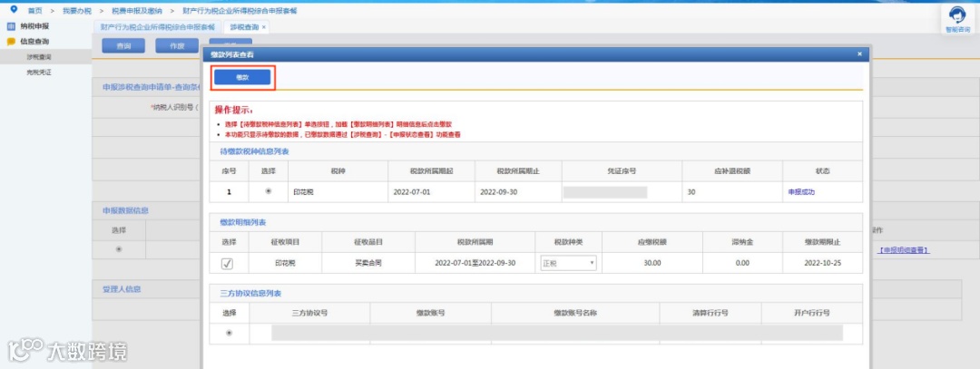Go to 税费申报及缴纳 in the breadcrumb
This screenshot has width=980, height=369.
[137, 11]
